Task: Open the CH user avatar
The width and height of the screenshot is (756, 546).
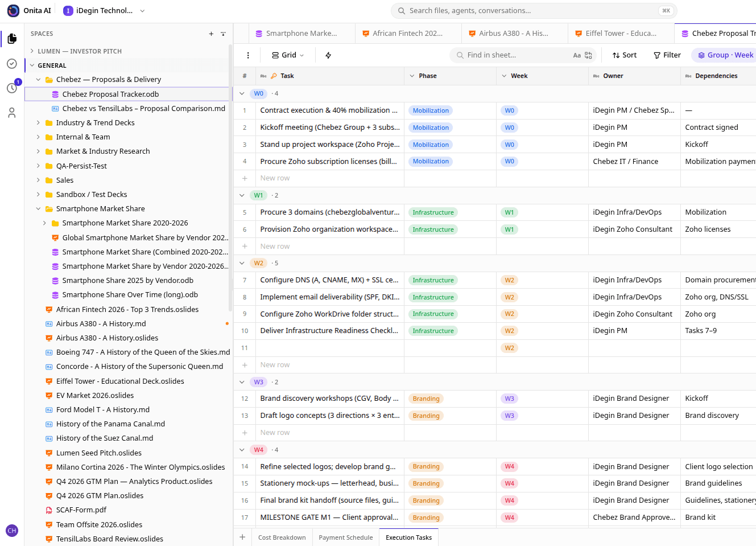Action: [x=12, y=531]
